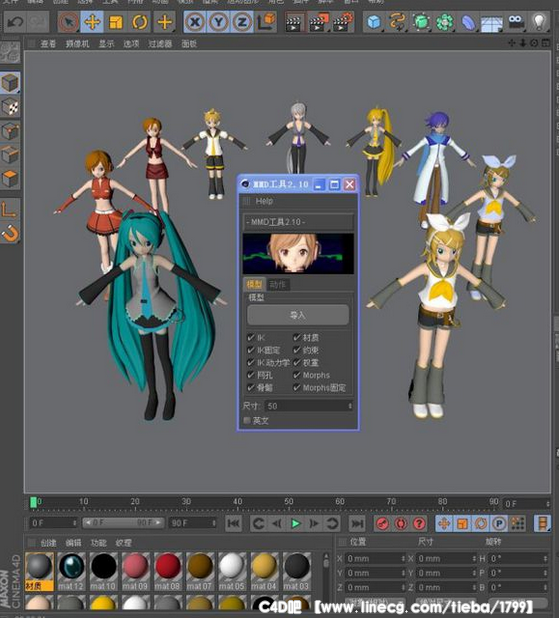This screenshot has height=624, width=559.
Task: Click the end frame 90 F stepper arrows
Action: pyautogui.click(x=214, y=523)
